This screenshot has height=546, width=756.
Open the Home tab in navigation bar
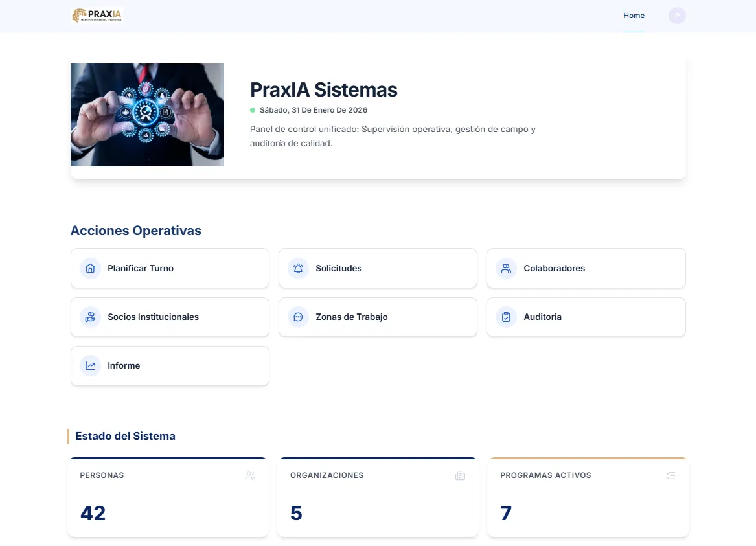pyautogui.click(x=634, y=16)
